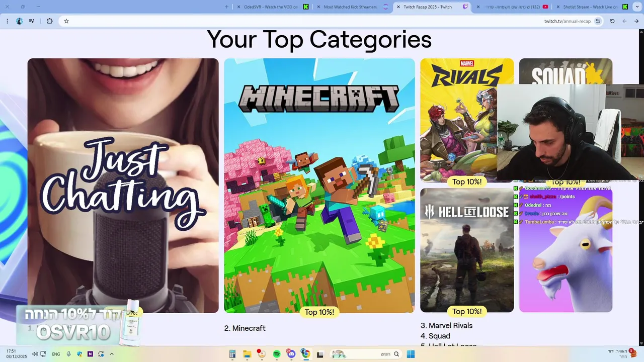Screen dimensions: 644x362
Task: Close the Most Watched Kick Streamers tab
Action: (318, 7)
